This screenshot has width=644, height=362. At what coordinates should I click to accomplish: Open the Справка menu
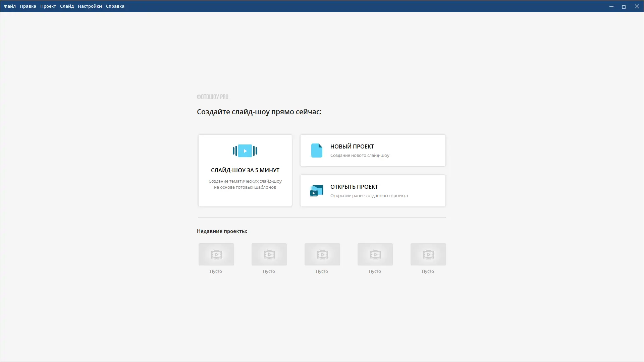coord(115,6)
